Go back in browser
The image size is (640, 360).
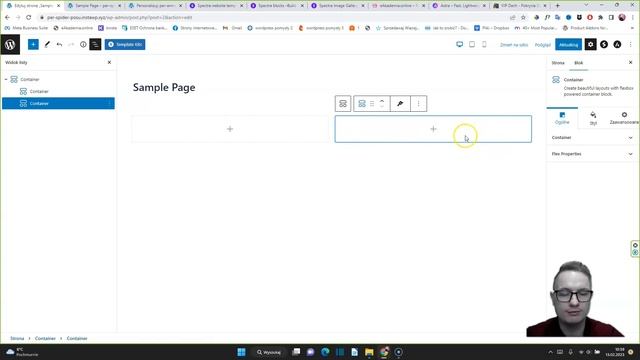(x=7, y=18)
